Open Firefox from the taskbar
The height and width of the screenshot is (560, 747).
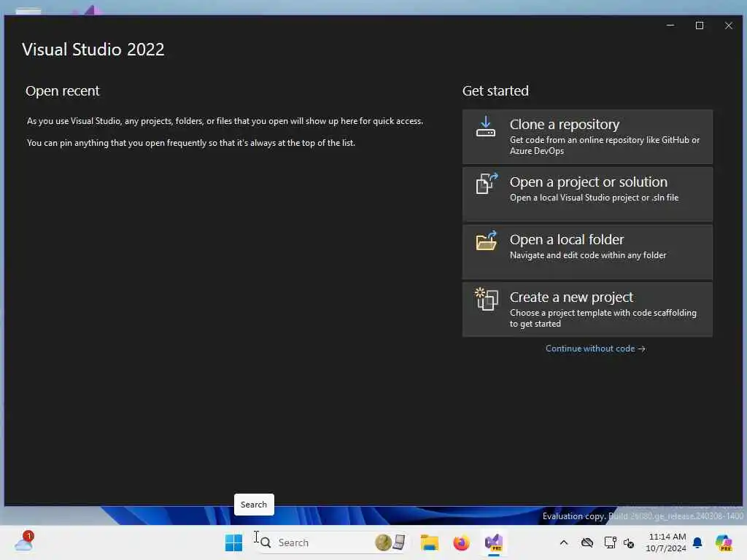pyautogui.click(x=461, y=542)
